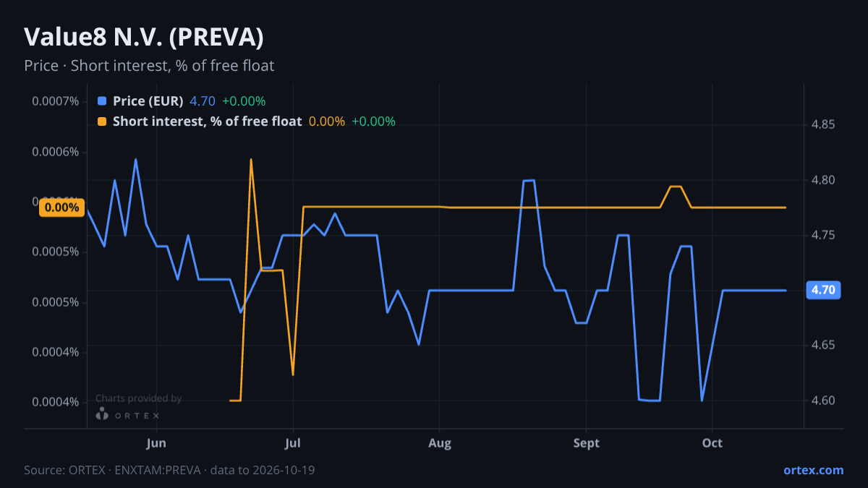Image resolution: width=868 pixels, height=488 pixels.
Task: Click the 4.70 price value in the legend
Action: pos(203,101)
